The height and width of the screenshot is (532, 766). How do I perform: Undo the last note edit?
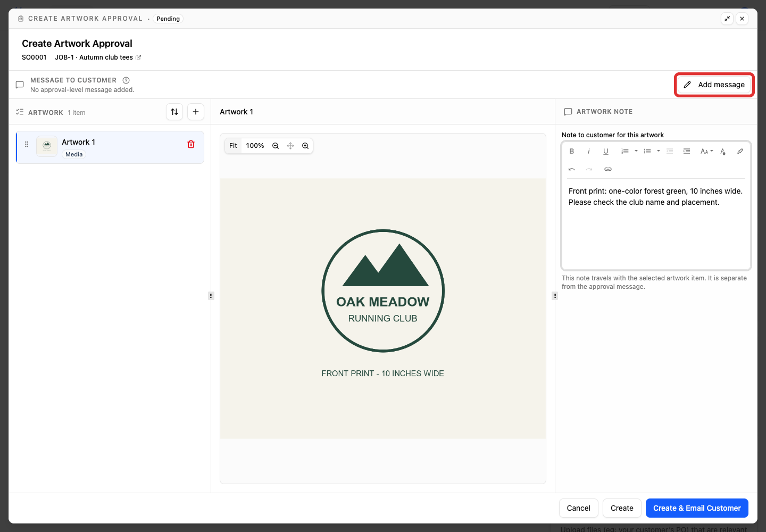click(x=572, y=169)
